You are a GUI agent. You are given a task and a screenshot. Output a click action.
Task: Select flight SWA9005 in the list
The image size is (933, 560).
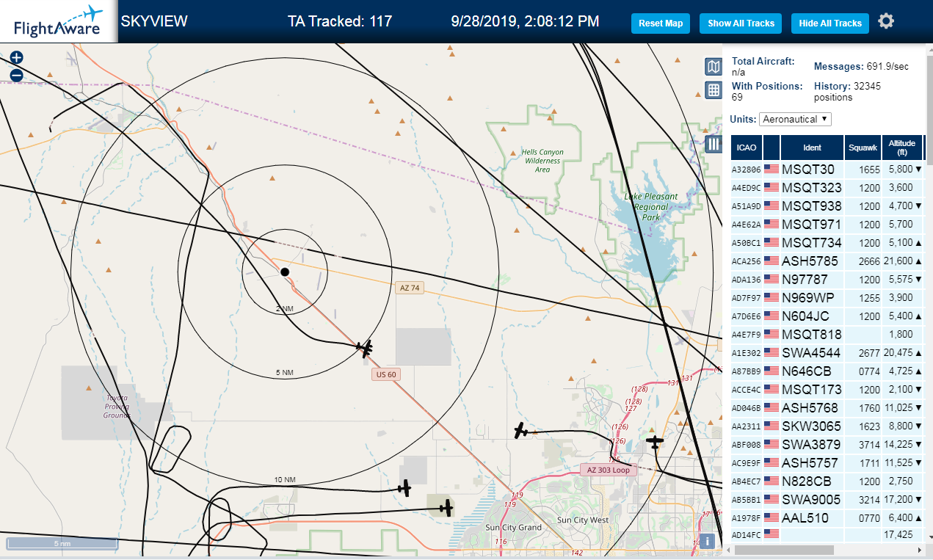click(811, 499)
